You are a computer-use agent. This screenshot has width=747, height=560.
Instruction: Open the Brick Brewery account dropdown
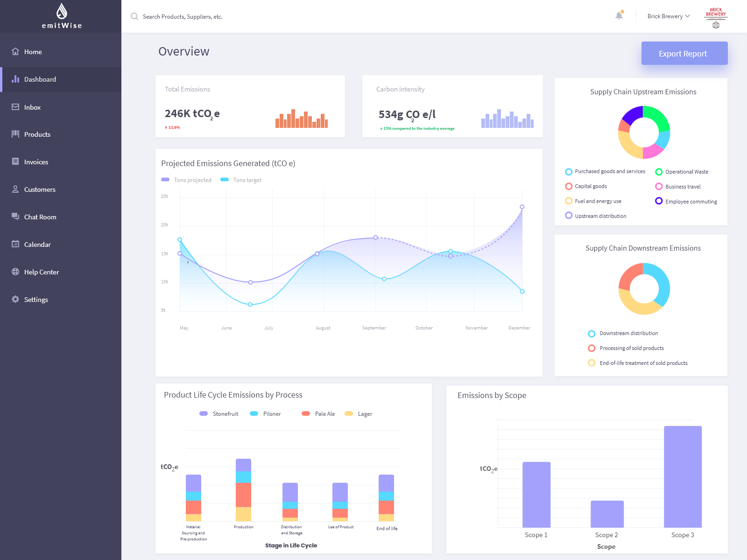[x=668, y=15]
